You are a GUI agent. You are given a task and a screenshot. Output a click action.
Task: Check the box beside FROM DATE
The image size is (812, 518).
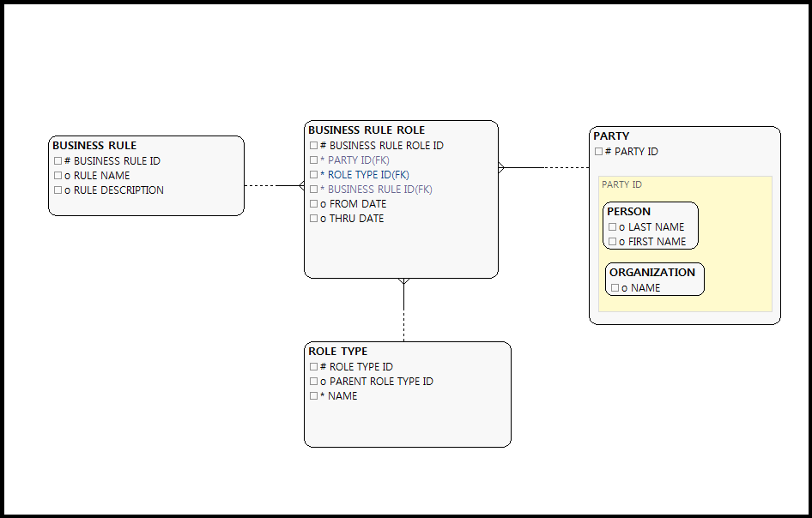tap(313, 204)
